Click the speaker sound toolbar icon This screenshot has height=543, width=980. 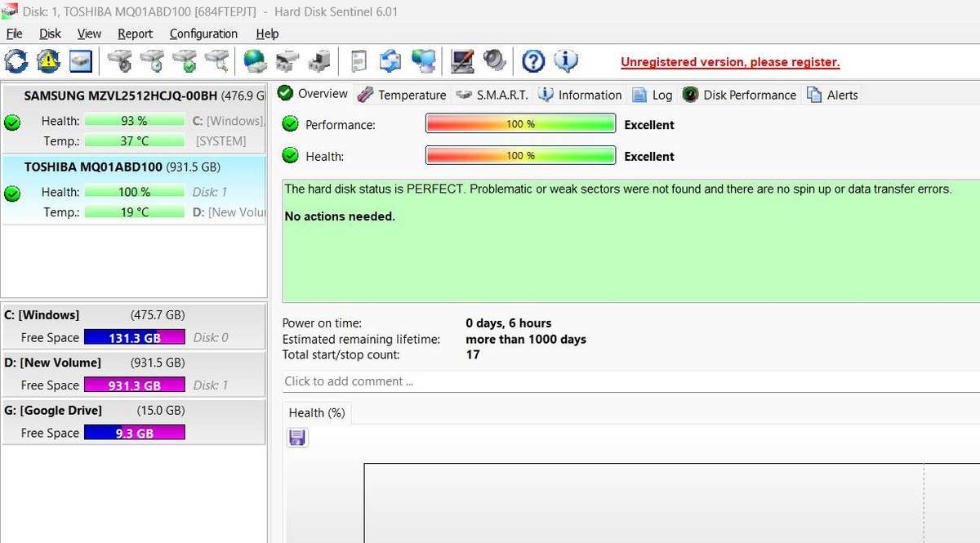pos(494,61)
